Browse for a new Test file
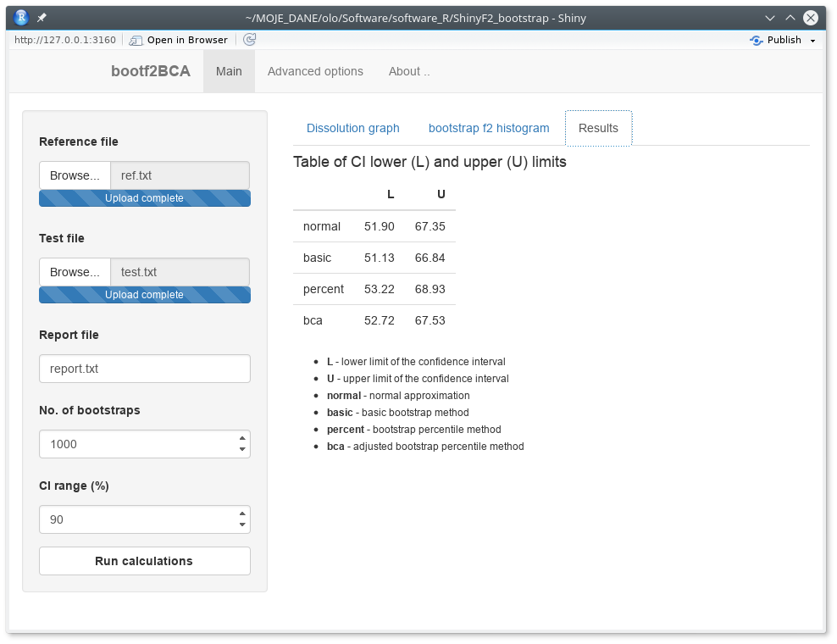The width and height of the screenshot is (837, 644). (75, 271)
